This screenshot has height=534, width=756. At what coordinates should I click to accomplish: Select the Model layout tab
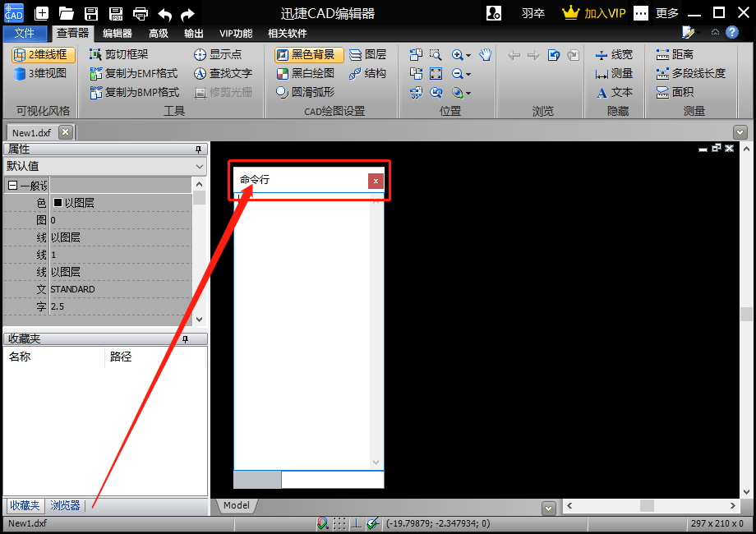point(237,505)
